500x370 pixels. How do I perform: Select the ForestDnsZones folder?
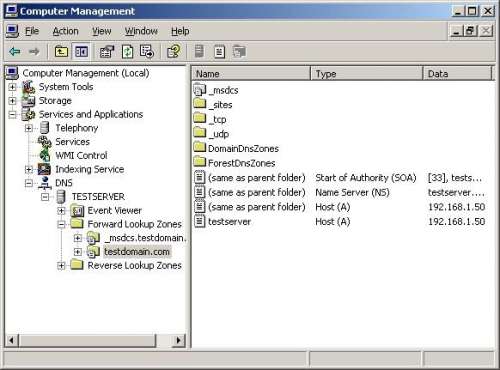point(241,163)
